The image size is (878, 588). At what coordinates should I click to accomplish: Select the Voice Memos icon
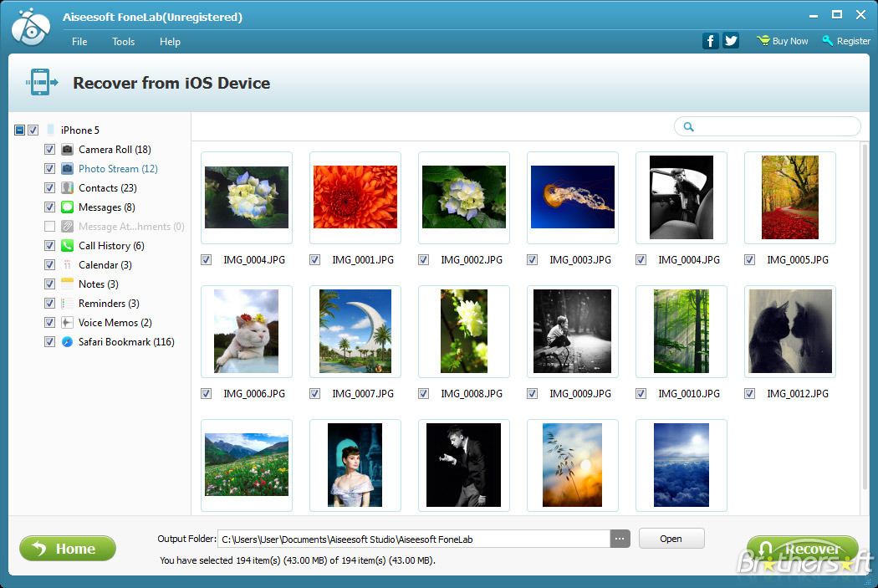(x=68, y=323)
